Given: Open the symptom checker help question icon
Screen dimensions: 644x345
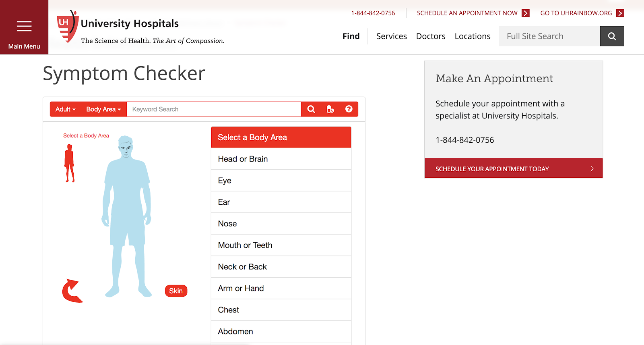Looking at the screenshot, I should pyautogui.click(x=349, y=109).
